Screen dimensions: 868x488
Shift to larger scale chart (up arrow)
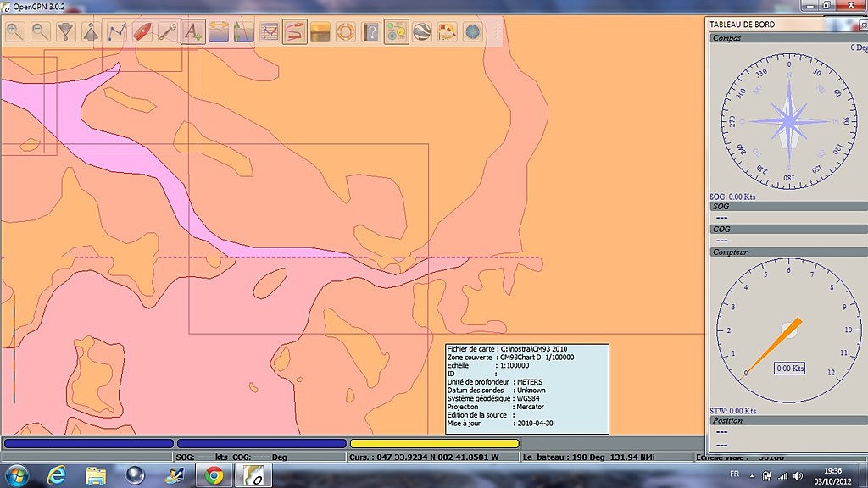pyautogui.click(x=91, y=31)
